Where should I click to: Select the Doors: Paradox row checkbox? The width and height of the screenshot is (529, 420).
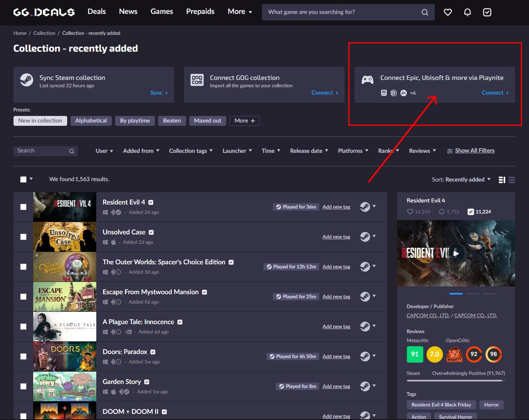pyautogui.click(x=23, y=356)
